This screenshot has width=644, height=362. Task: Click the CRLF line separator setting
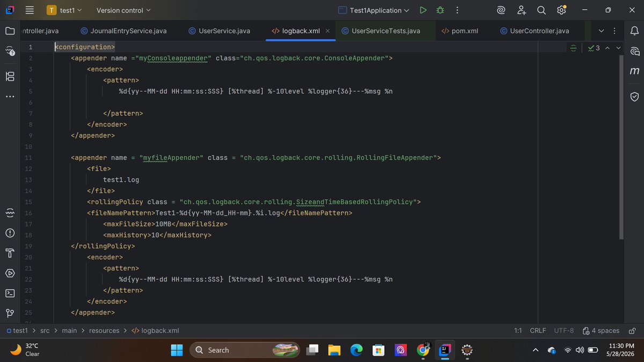pos(538,330)
